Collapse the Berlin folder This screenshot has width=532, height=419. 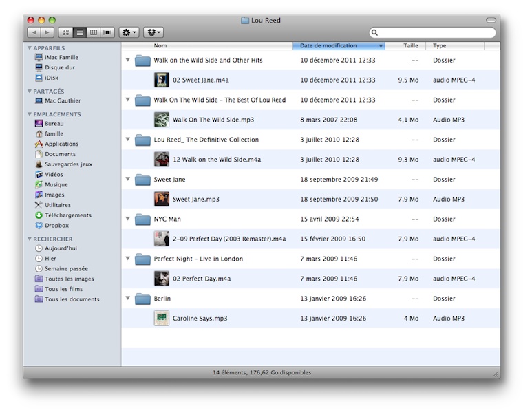pos(128,298)
